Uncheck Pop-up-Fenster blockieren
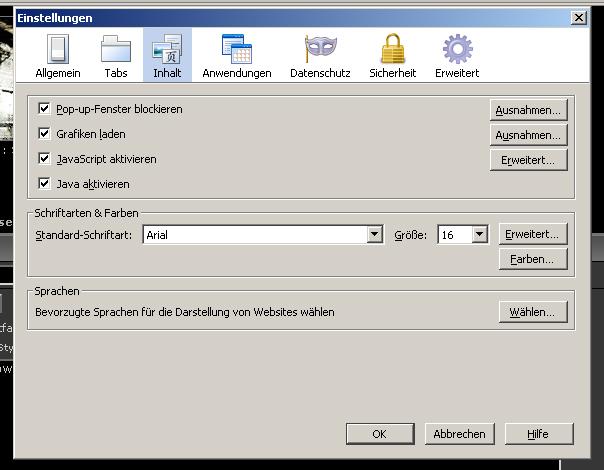Image resolution: width=604 pixels, height=470 pixels. [44, 109]
